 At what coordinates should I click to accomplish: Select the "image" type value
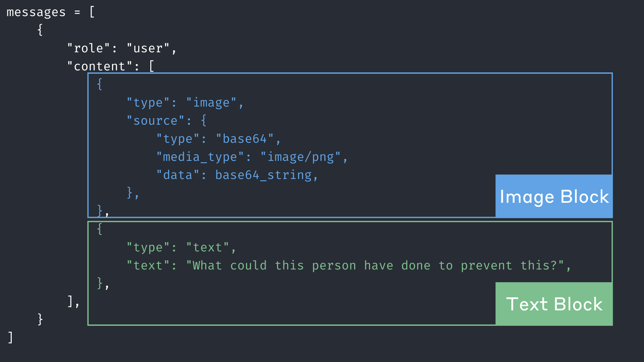pyautogui.click(x=211, y=103)
